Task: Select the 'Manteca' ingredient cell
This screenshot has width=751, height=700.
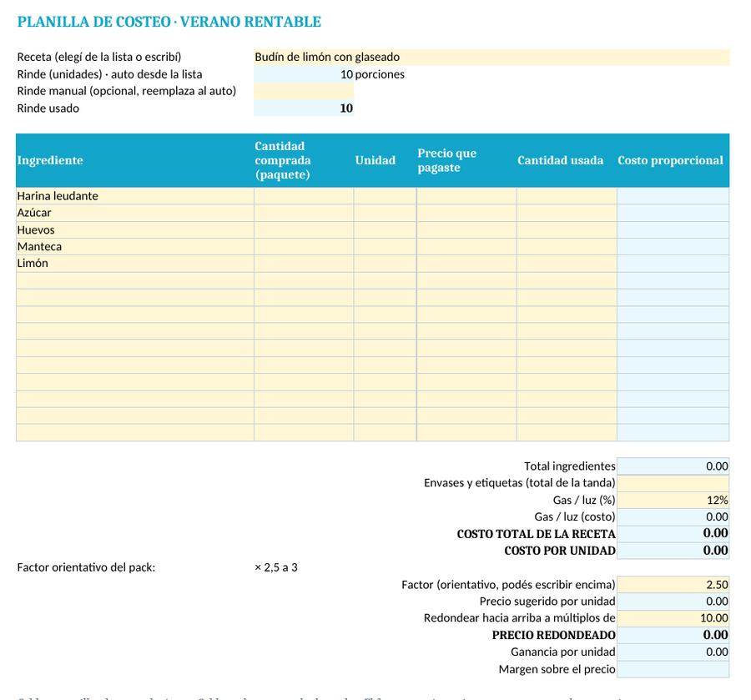Action: (x=135, y=247)
